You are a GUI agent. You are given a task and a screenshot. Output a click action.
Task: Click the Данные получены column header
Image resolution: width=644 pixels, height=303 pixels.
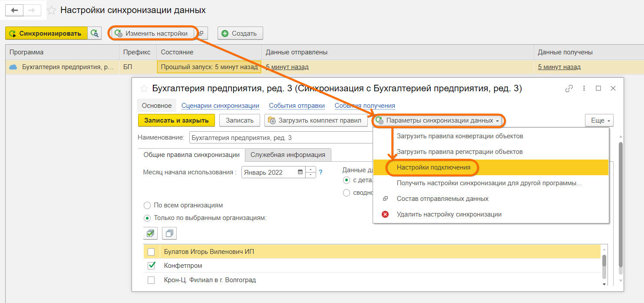point(589,52)
